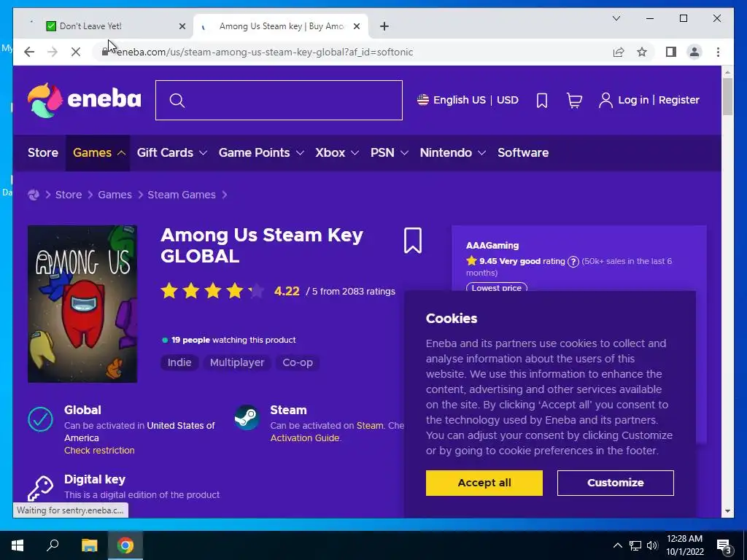Open the Activation Guide link
Image resolution: width=747 pixels, height=560 pixels.
(305, 438)
